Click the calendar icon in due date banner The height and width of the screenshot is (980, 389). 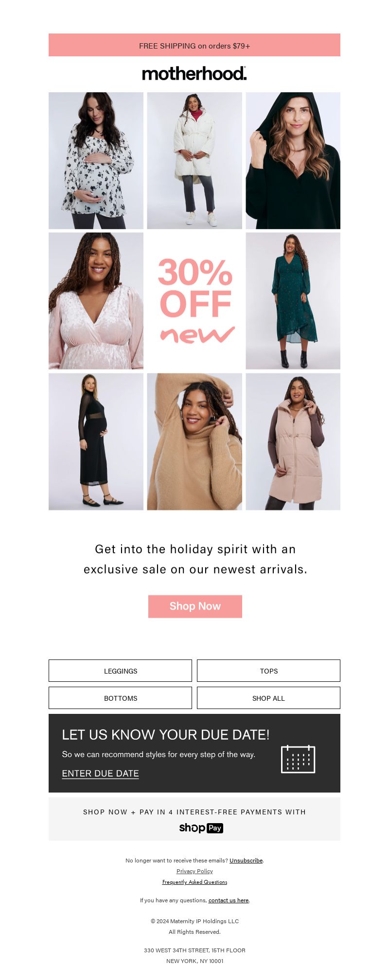(298, 759)
